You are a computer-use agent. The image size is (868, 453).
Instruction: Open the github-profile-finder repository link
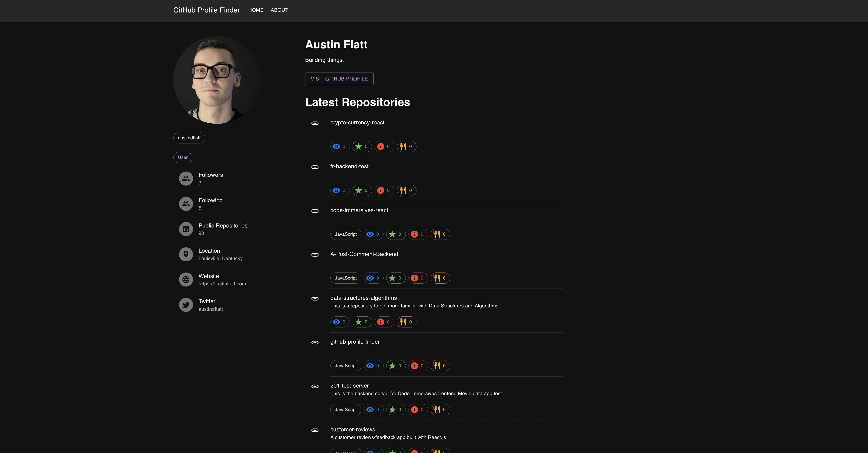pos(355,342)
